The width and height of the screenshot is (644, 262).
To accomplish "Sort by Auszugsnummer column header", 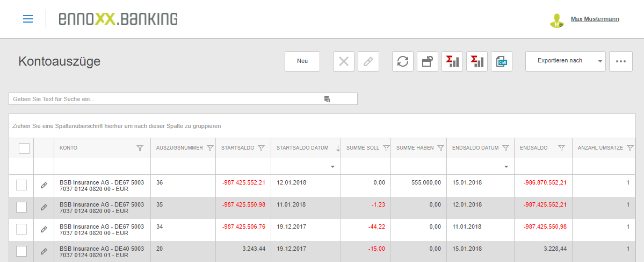I will point(179,148).
